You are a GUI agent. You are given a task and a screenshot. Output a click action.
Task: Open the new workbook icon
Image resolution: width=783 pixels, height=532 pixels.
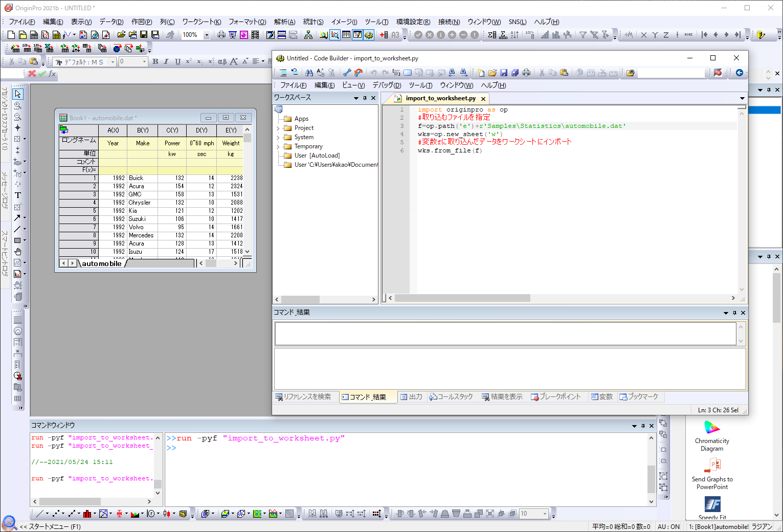[x=34, y=35]
